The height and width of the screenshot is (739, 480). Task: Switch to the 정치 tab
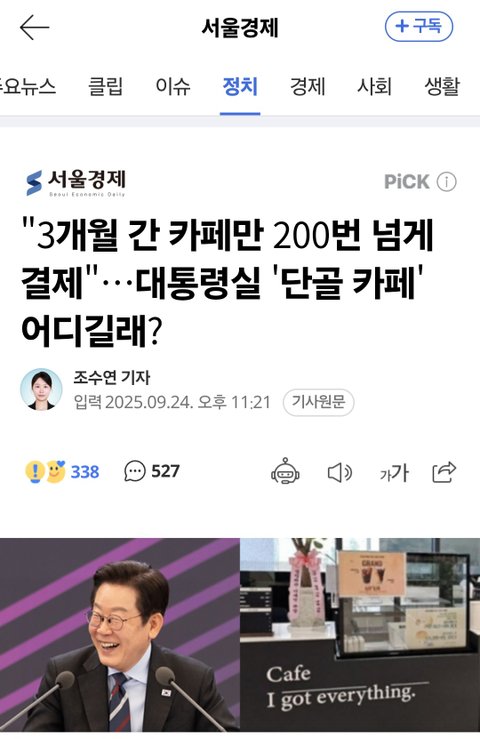coord(240,87)
